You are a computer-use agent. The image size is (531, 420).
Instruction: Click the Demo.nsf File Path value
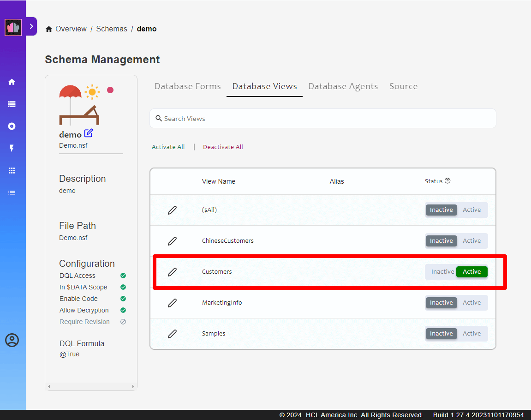pyautogui.click(x=73, y=238)
